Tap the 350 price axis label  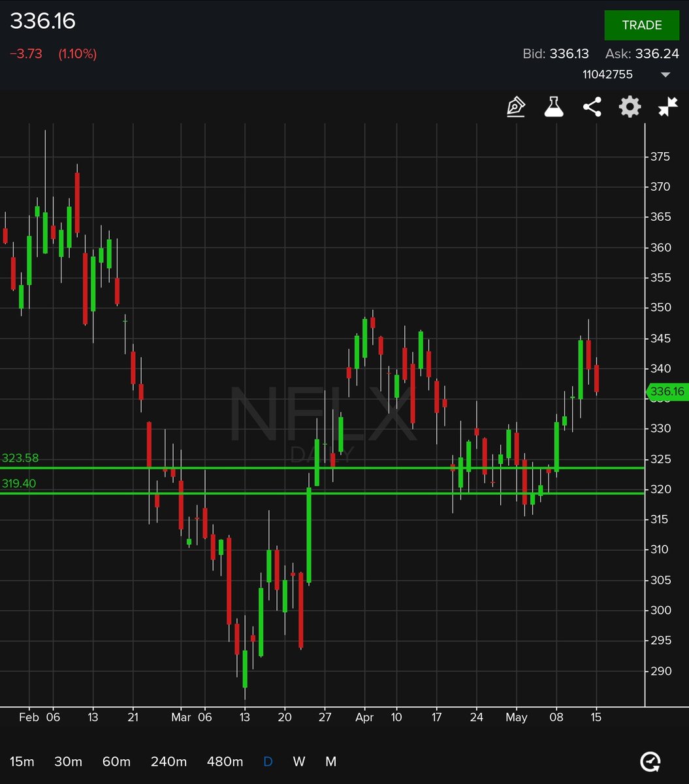pyautogui.click(x=660, y=308)
